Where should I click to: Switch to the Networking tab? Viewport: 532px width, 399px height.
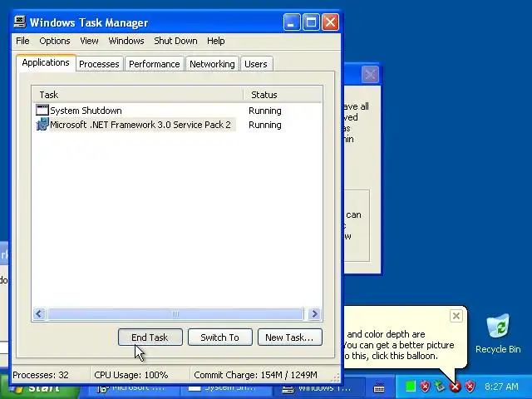pyautogui.click(x=212, y=64)
